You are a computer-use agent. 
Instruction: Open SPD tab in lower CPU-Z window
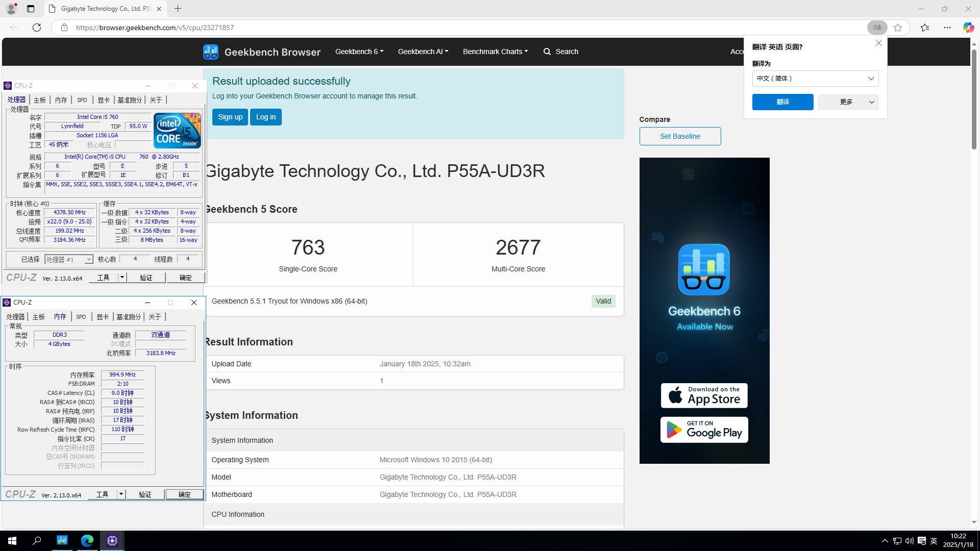click(x=81, y=317)
